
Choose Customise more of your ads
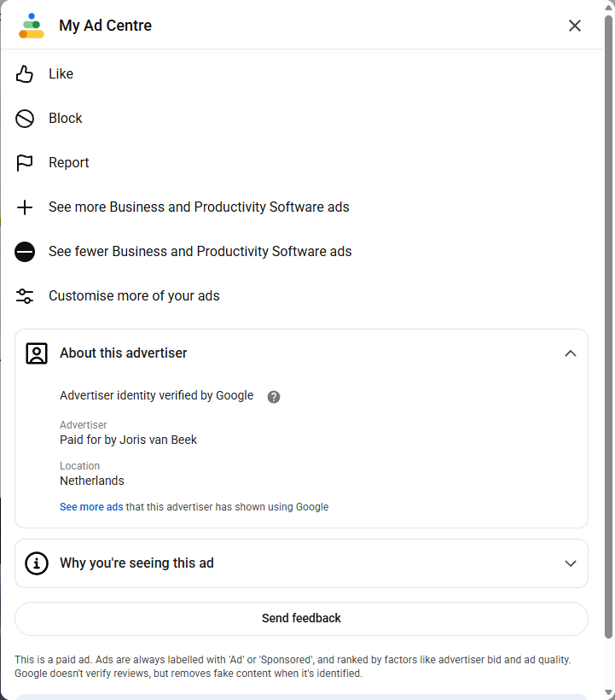click(134, 296)
